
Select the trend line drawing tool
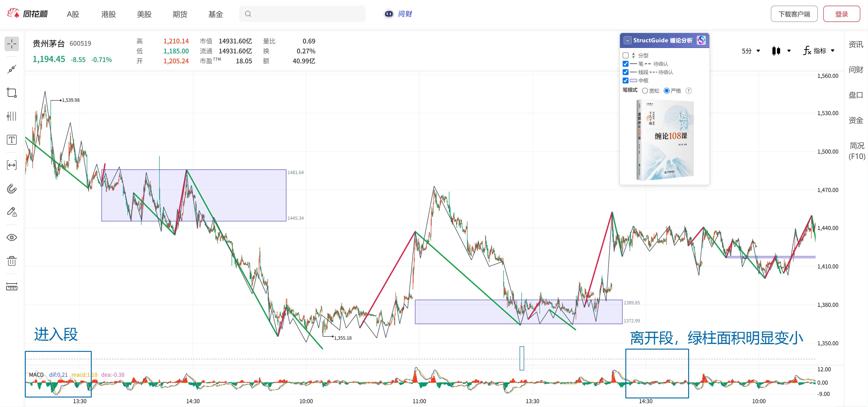(12, 69)
